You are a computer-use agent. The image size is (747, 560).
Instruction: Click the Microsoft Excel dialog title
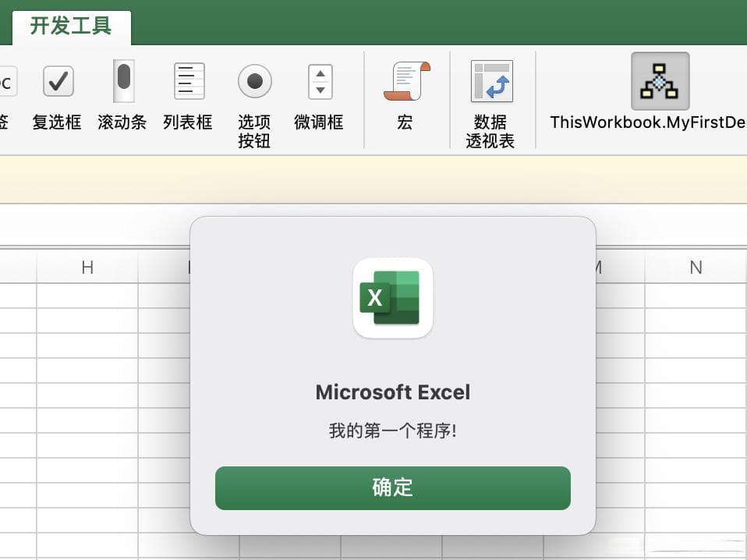pyautogui.click(x=392, y=392)
